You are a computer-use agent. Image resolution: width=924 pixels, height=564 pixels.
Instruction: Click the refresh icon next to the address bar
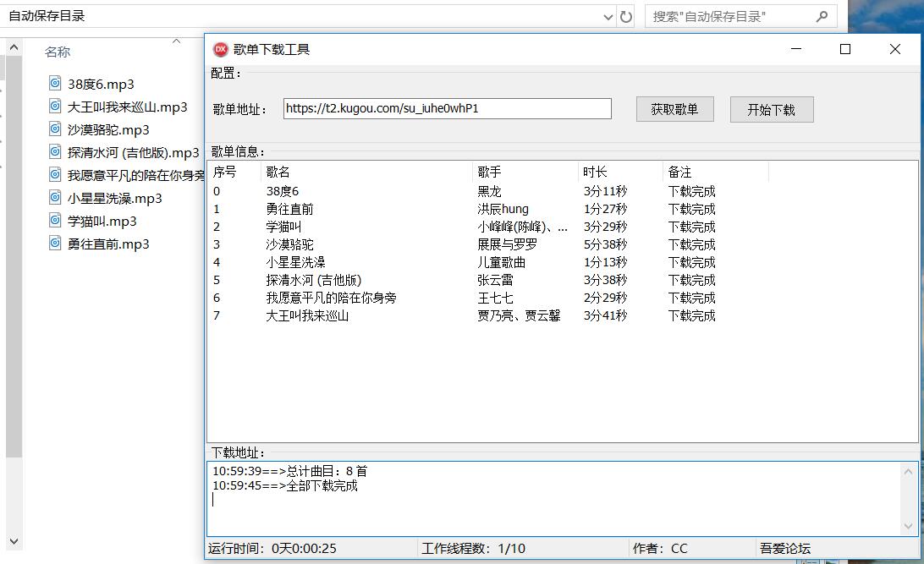tap(625, 16)
